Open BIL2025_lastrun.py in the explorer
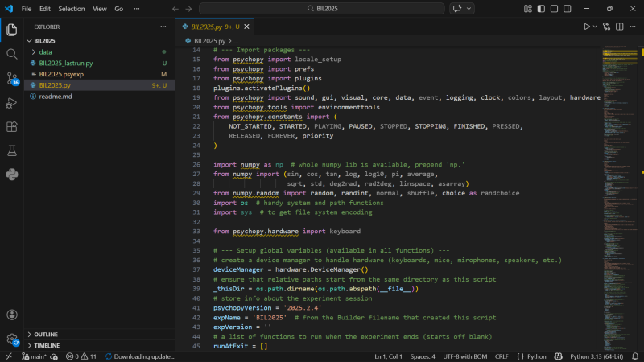The width and height of the screenshot is (644, 362). (99, 64)
